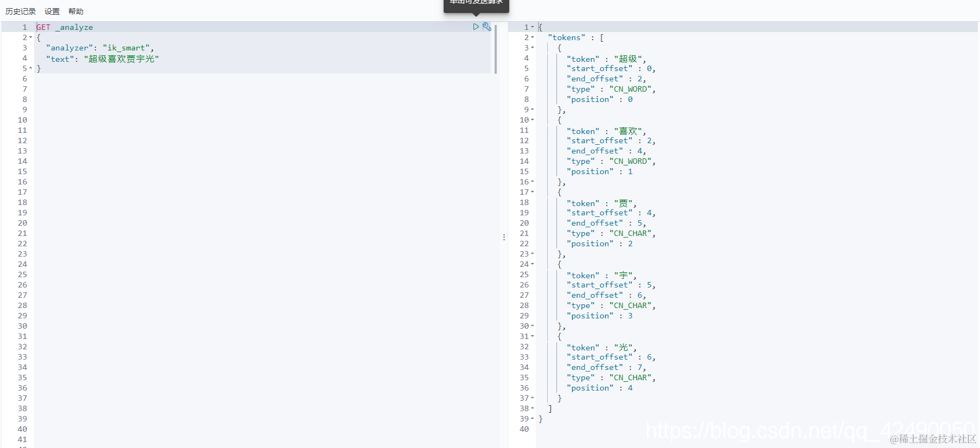Click the fold end marker at output line 16
The image size is (980, 448).
(533, 182)
